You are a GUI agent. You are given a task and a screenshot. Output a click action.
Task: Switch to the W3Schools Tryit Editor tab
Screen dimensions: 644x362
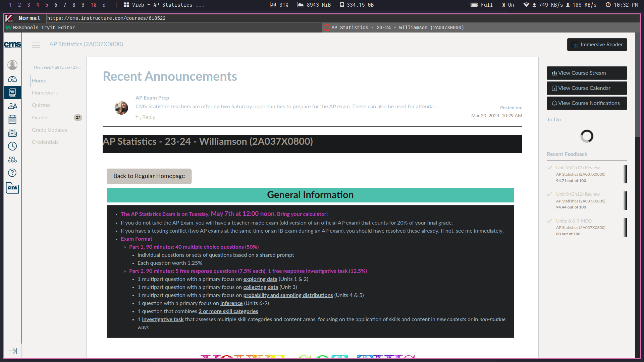pyautogui.click(x=44, y=27)
